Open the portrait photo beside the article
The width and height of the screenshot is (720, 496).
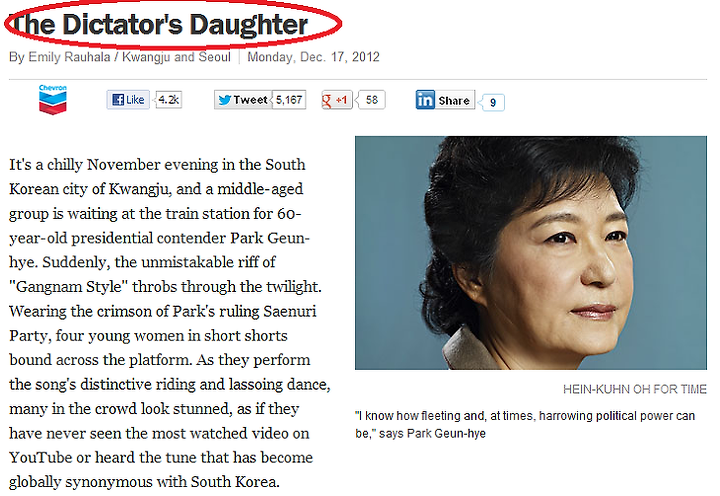[x=531, y=253]
